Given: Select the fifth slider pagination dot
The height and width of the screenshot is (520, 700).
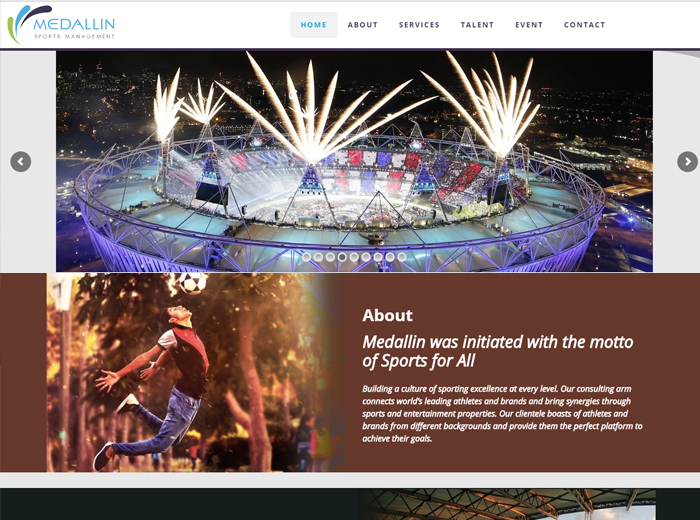Looking at the screenshot, I should [x=354, y=257].
